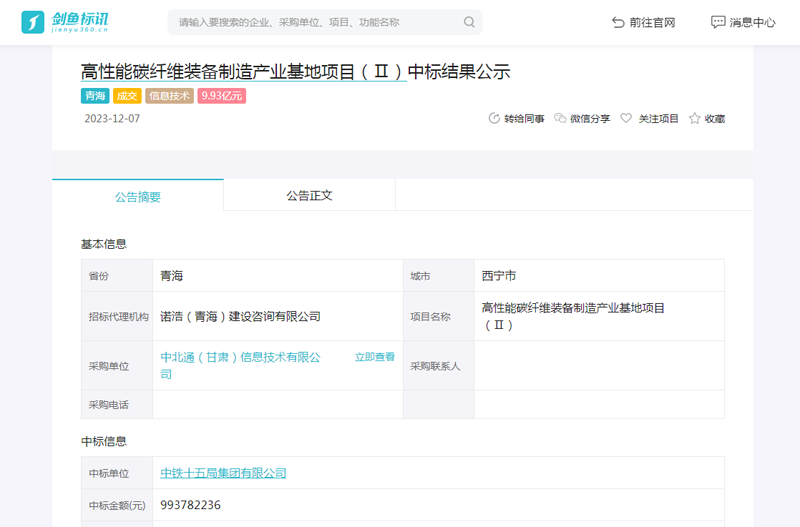Click the 城市 label cell
This screenshot has width=800, height=527.
pyautogui.click(x=439, y=276)
